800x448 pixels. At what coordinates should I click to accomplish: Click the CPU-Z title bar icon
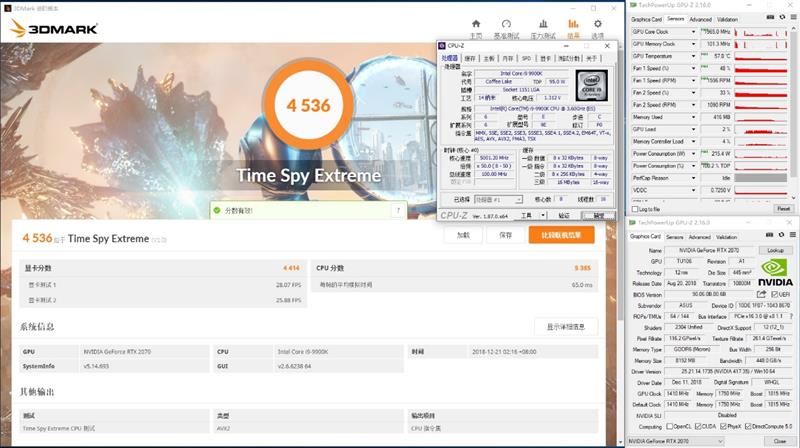click(x=442, y=45)
